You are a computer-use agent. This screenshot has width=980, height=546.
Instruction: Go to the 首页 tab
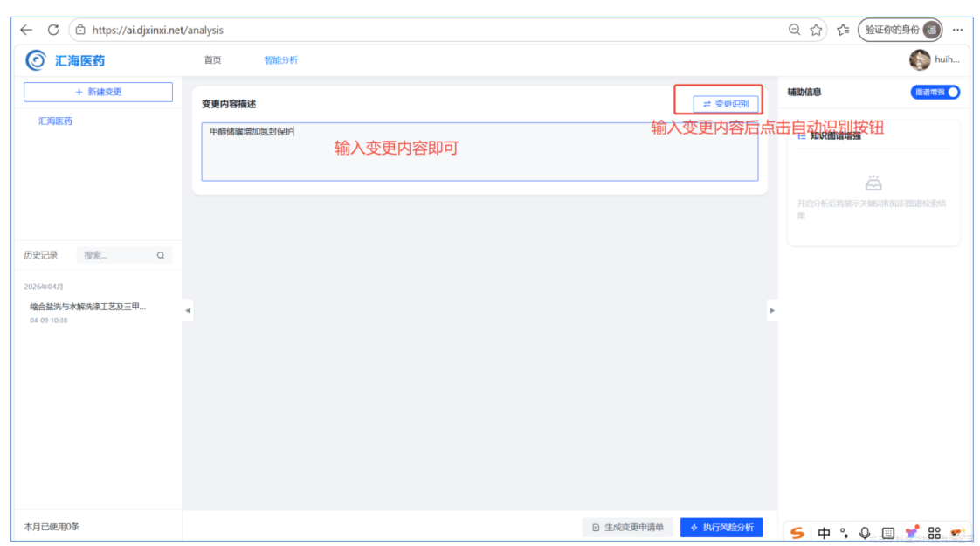(212, 60)
